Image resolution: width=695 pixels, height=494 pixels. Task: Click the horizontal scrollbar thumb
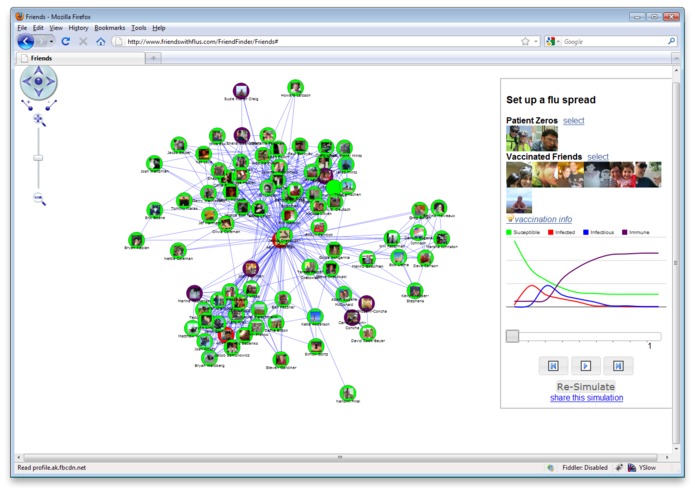pos(340,457)
